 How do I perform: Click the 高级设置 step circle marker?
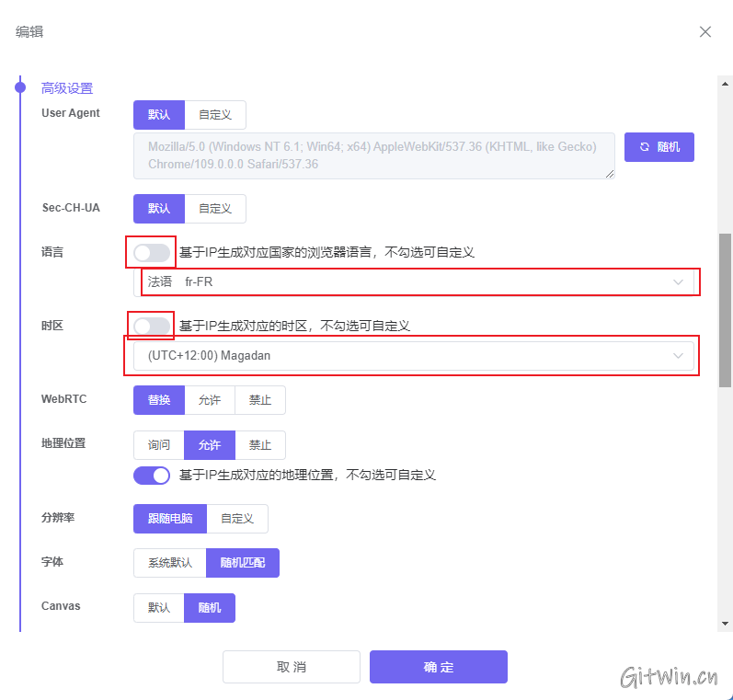(x=20, y=88)
